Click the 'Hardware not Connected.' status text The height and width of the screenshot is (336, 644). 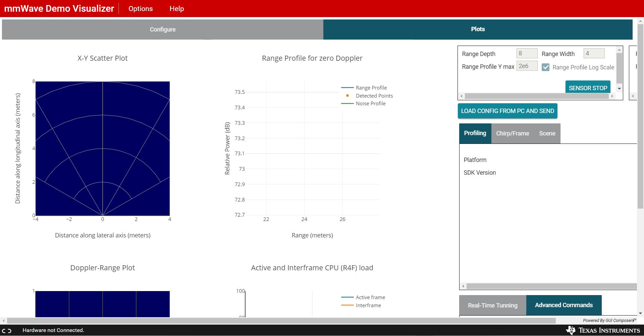(53, 330)
